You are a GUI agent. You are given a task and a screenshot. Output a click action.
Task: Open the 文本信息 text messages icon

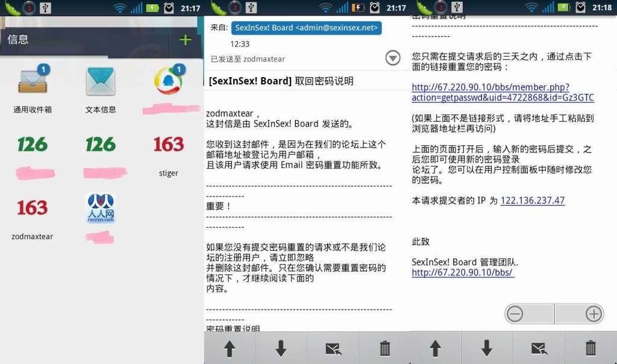101,81
